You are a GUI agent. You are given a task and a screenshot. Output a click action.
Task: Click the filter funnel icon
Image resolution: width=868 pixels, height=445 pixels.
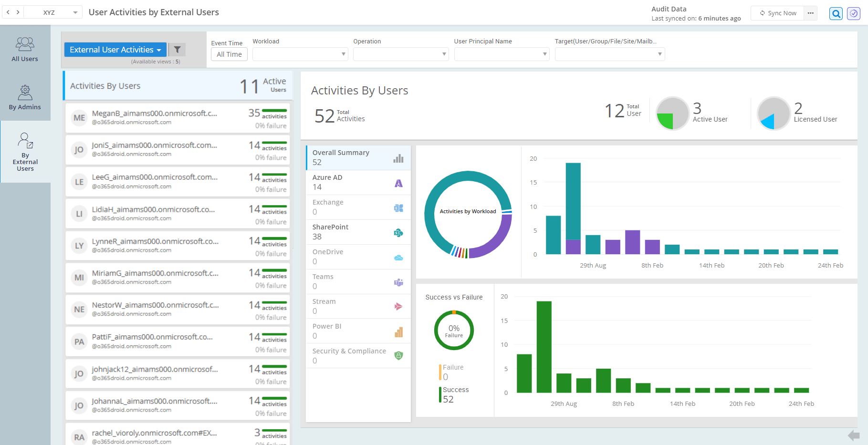(177, 49)
